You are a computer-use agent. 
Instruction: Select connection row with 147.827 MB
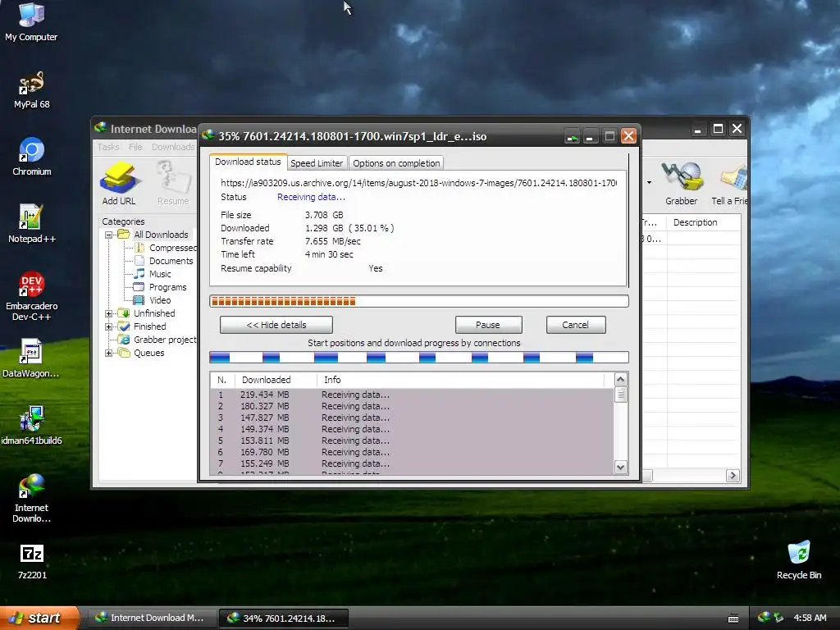click(412, 418)
